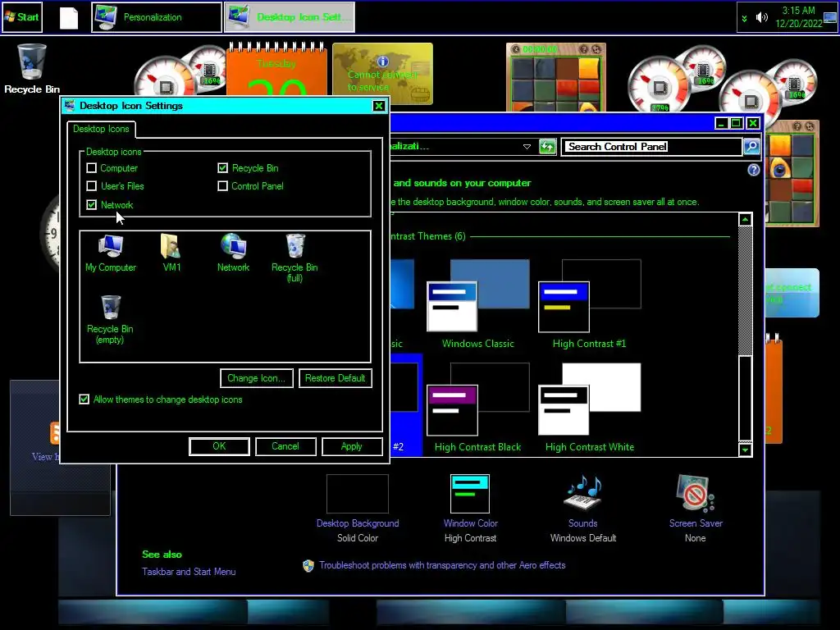Click the theme list scroll up arrow
840x630 pixels.
click(x=745, y=220)
